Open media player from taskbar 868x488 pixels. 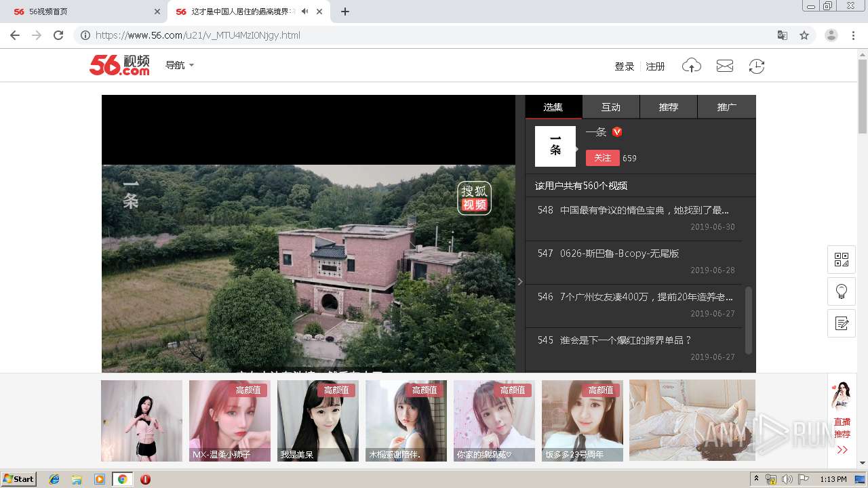[x=100, y=479]
